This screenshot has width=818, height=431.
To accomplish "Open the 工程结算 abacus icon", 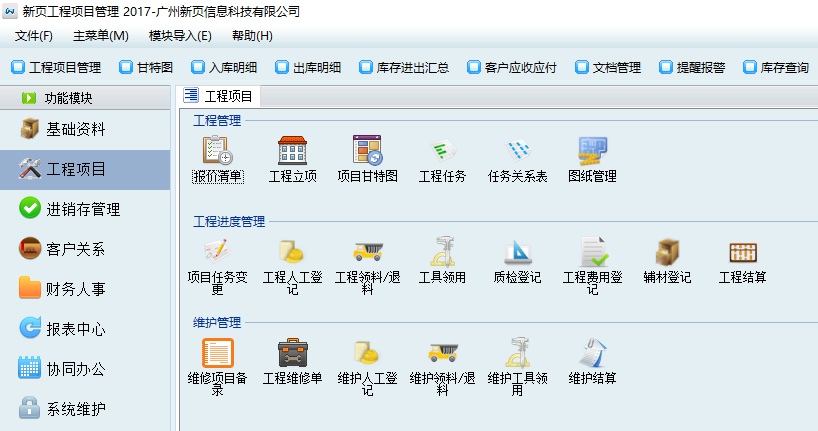I will point(743,253).
